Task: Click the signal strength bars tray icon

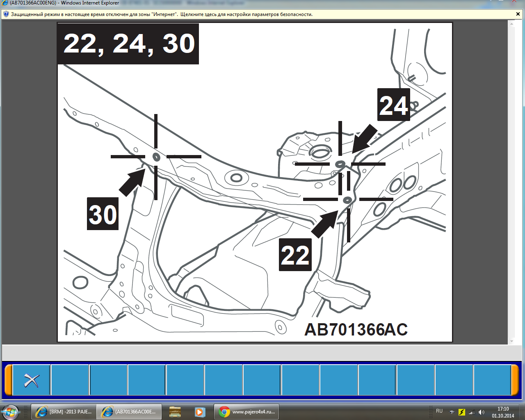Action: point(472,412)
